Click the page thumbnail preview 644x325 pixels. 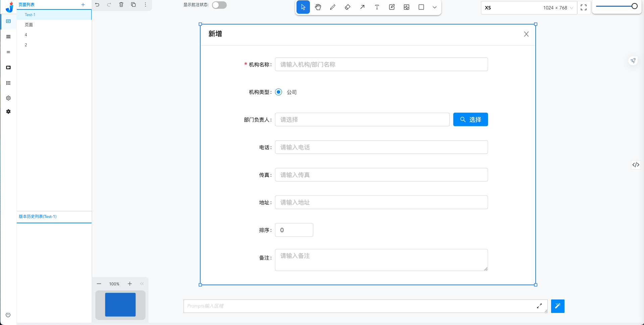pos(120,305)
